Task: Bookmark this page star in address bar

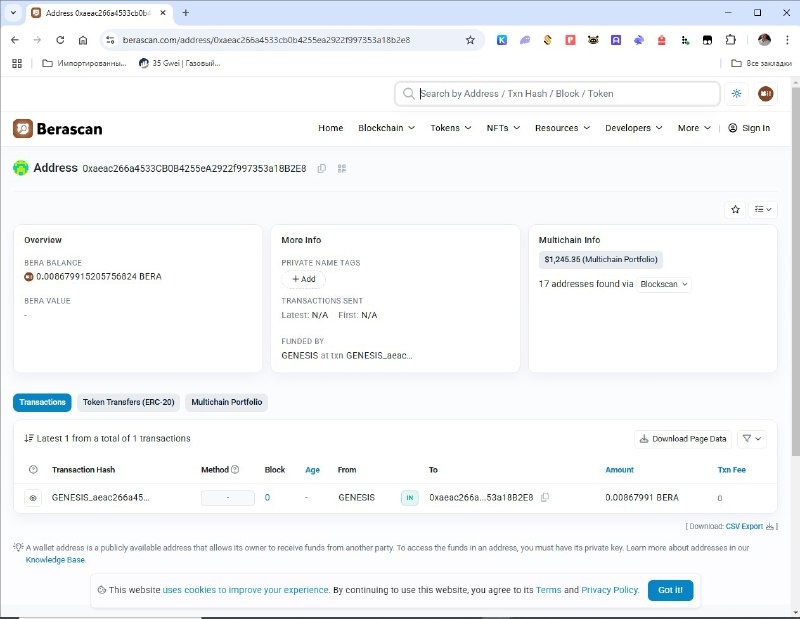Action: click(x=470, y=40)
